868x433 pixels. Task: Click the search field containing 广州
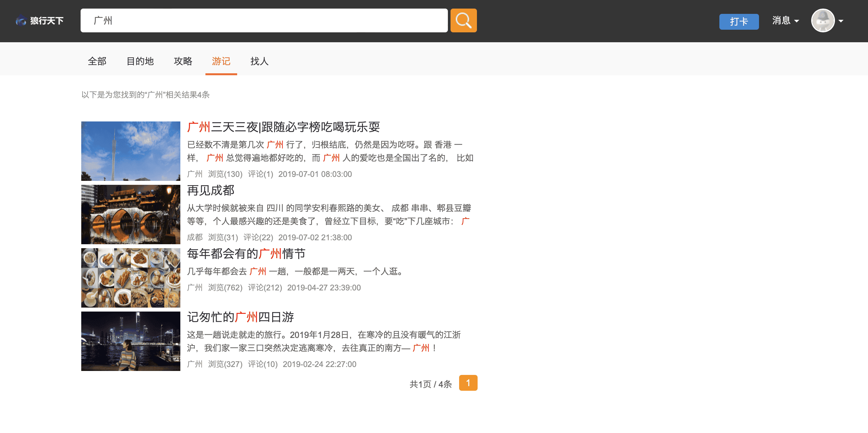[264, 20]
